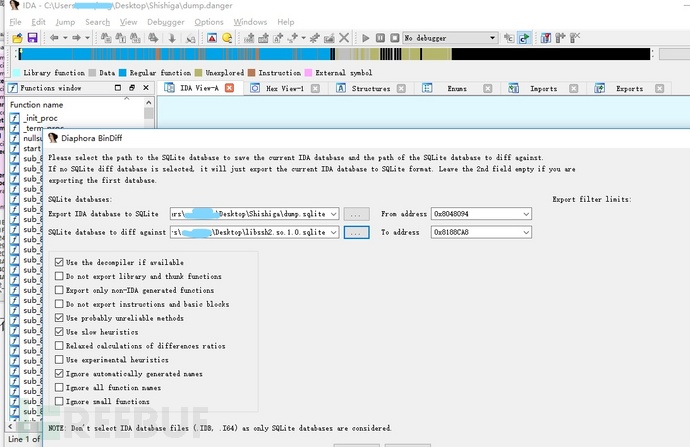Uncheck Use the decompiler if available
The image size is (690, 447).
point(59,262)
